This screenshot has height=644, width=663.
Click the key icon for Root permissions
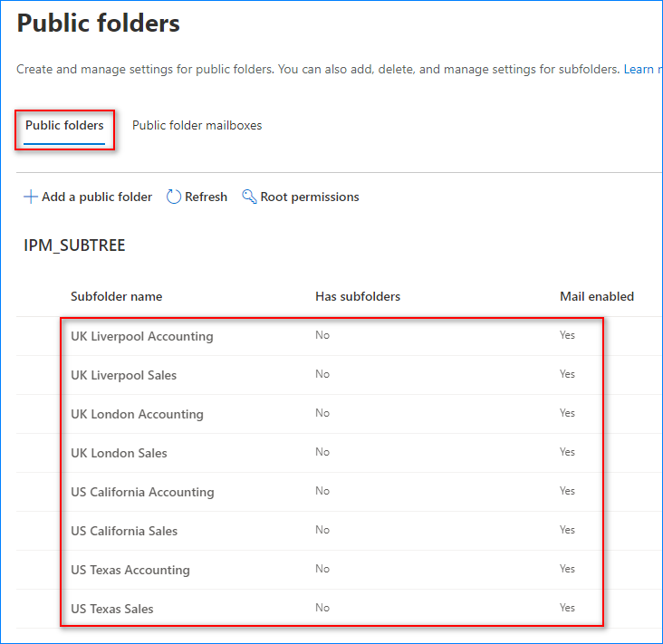tap(249, 197)
